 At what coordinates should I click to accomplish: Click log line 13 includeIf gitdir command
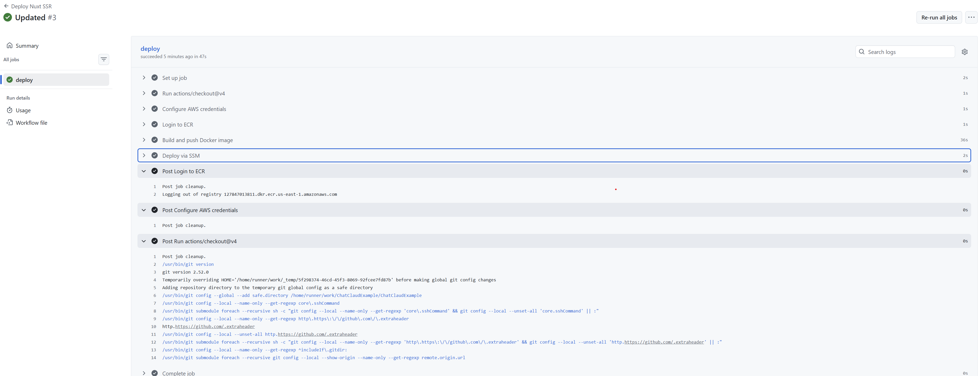pos(254,350)
